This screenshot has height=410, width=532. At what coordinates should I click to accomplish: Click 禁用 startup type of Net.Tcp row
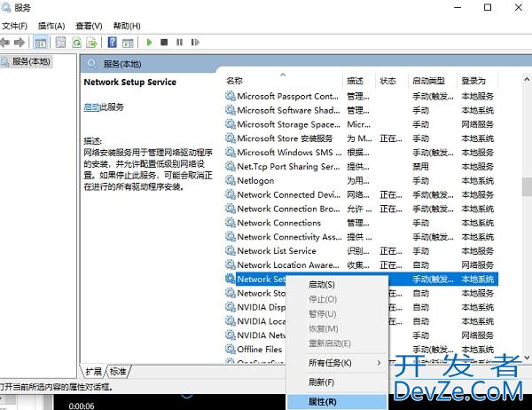tap(420, 167)
